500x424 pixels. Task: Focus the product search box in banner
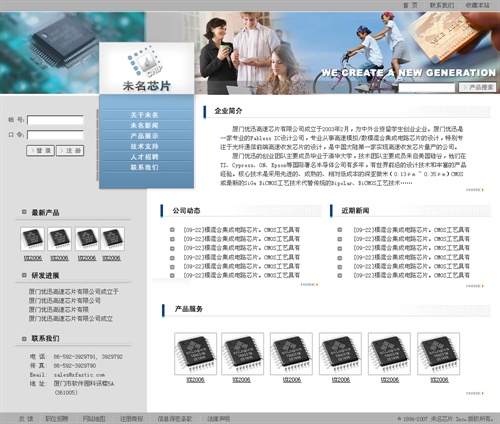pyautogui.click(x=426, y=87)
